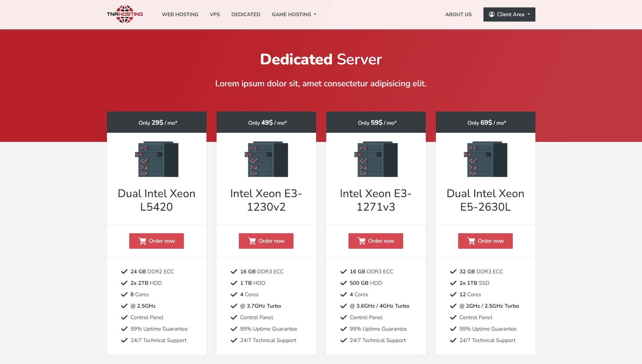Viewport: 642px width, 364px height.
Task: Click the cart icon on the 29$ plan order button
Action: tap(142, 241)
